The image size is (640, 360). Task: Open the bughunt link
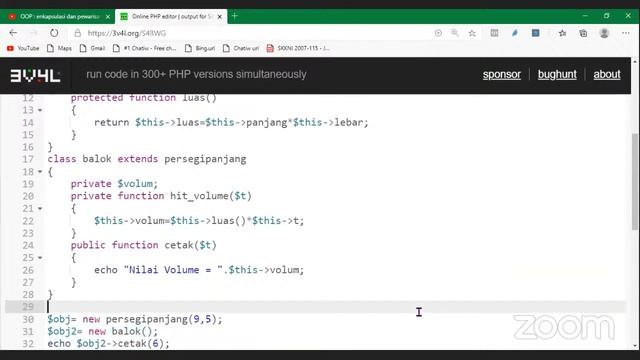[x=557, y=75]
